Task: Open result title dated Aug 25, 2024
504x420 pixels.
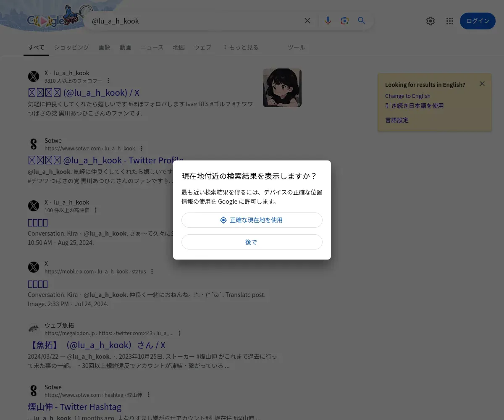Action: click(38, 222)
